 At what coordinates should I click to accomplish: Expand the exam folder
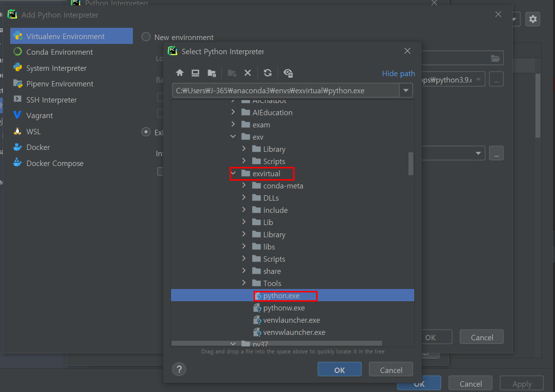click(x=233, y=124)
